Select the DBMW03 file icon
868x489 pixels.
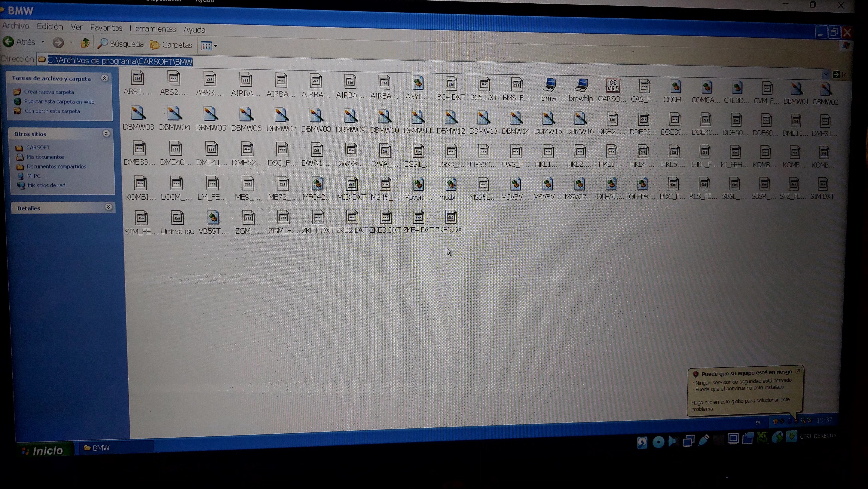[x=138, y=118]
